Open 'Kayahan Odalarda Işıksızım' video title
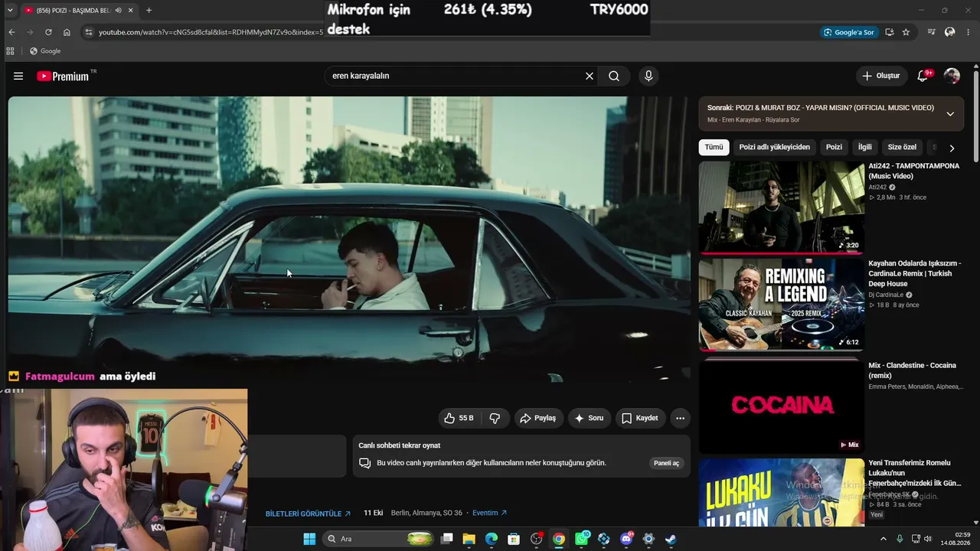Screen dimensions: 980x551 click(914, 273)
